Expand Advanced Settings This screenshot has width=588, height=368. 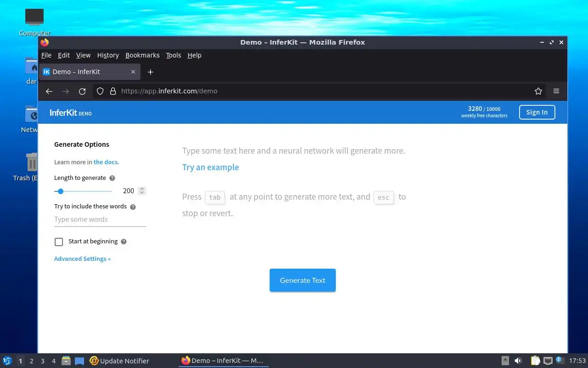[x=82, y=259]
